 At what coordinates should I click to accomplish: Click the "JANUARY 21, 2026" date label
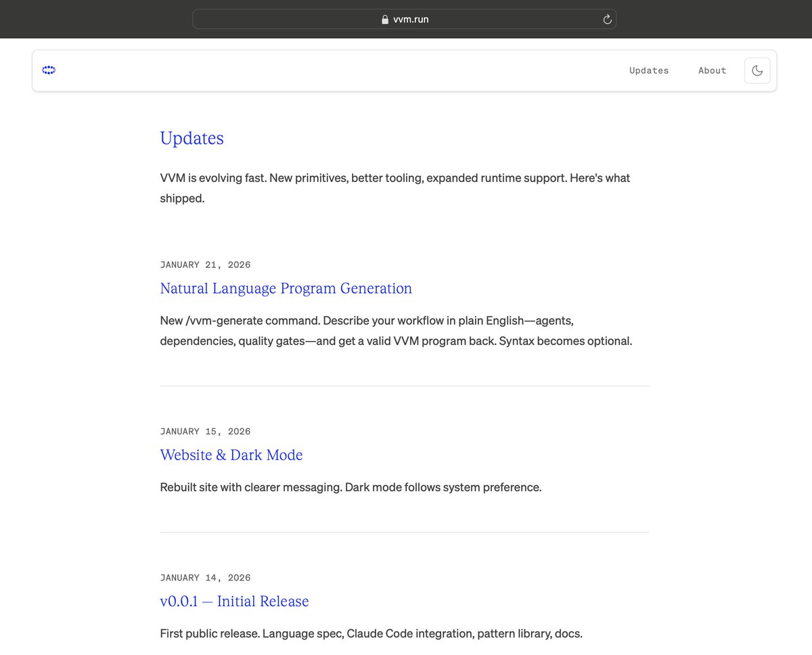coord(205,265)
